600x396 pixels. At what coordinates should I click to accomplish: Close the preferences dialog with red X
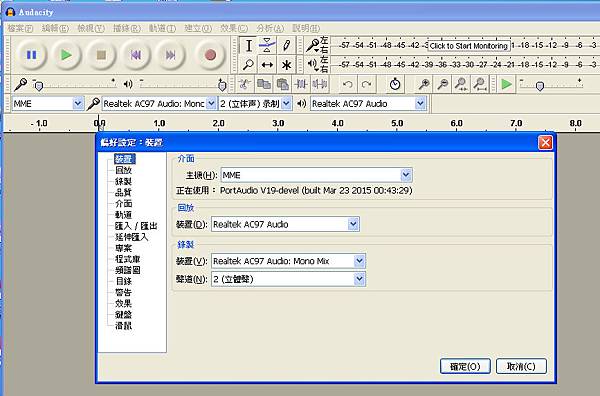(x=545, y=143)
